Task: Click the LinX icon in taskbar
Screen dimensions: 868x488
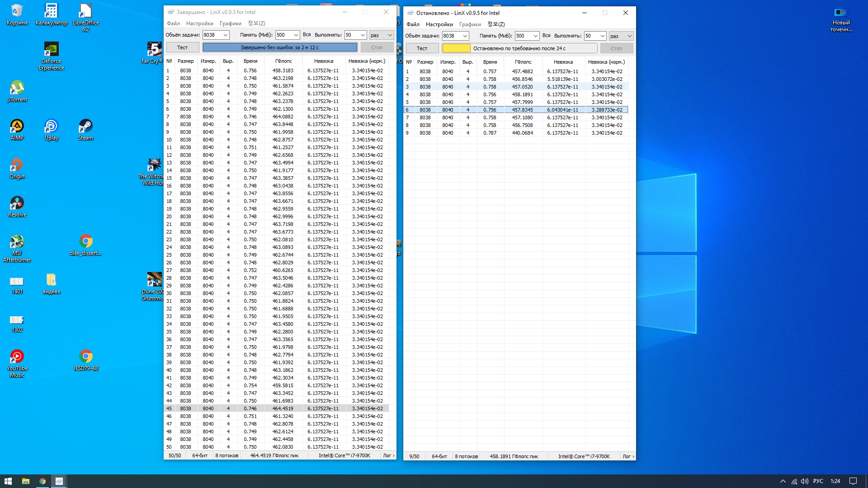Action: click(x=59, y=481)
